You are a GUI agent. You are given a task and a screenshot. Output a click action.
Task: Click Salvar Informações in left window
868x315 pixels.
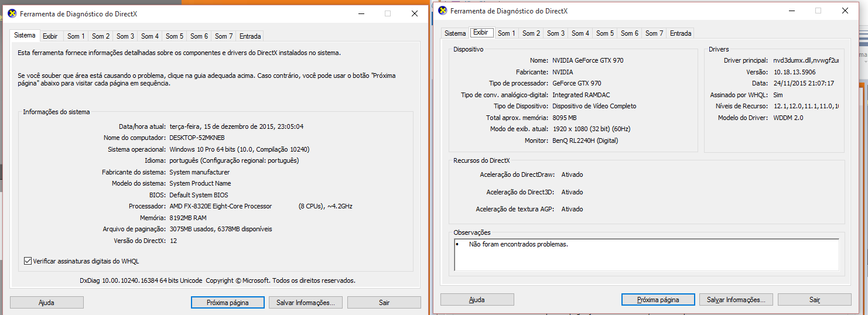point(306,303)
